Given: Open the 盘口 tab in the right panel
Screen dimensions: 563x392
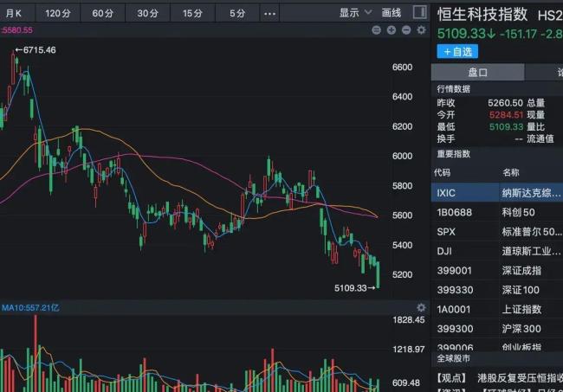Looking at the screenshot, I should tap(477, 73).
